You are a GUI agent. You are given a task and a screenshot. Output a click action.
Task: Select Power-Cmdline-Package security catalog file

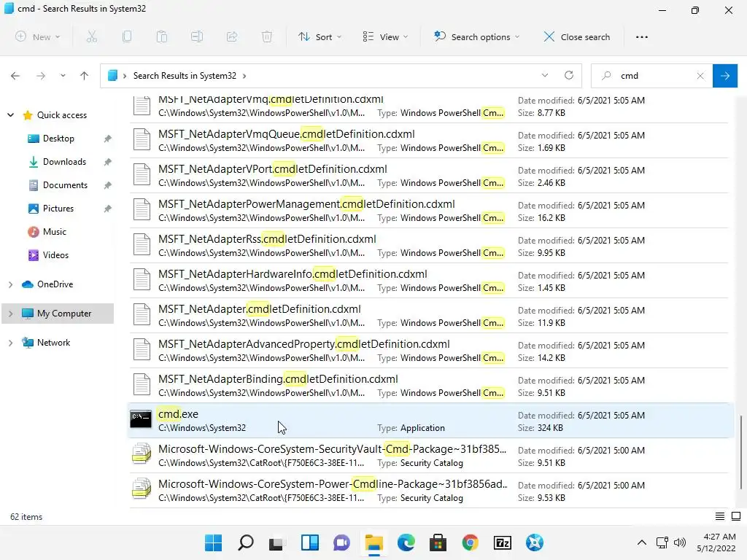coord(429,491)
